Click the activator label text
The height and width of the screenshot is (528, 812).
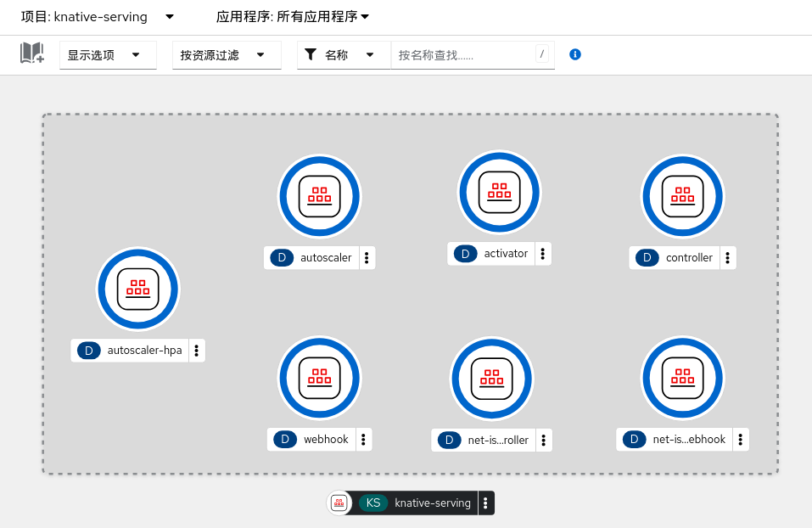(506, 253)
